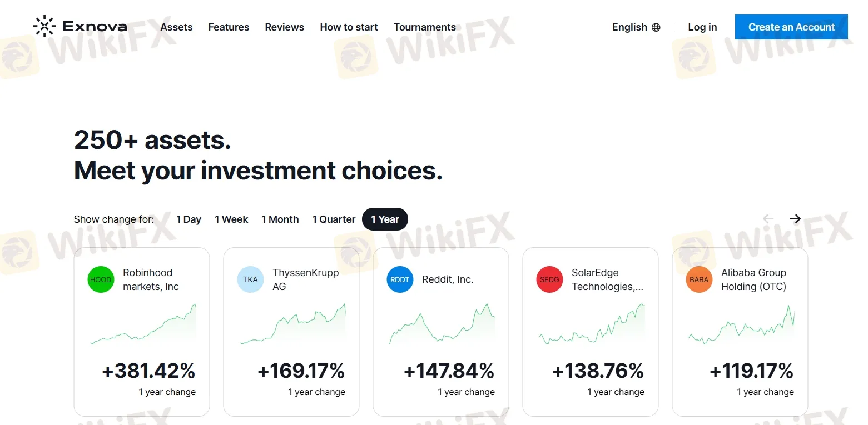Viewport: 868px width, 425px height.
Task: Select the 1 Quarter change option
Action: point(334,219)
